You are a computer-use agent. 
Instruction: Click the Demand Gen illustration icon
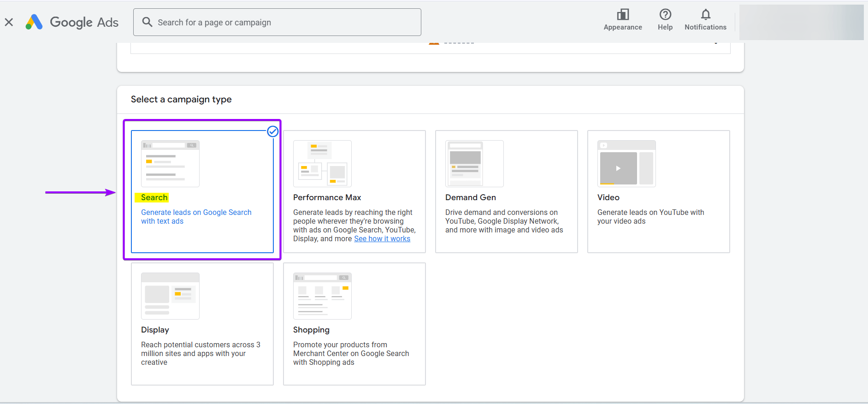[x=474, y=164]
